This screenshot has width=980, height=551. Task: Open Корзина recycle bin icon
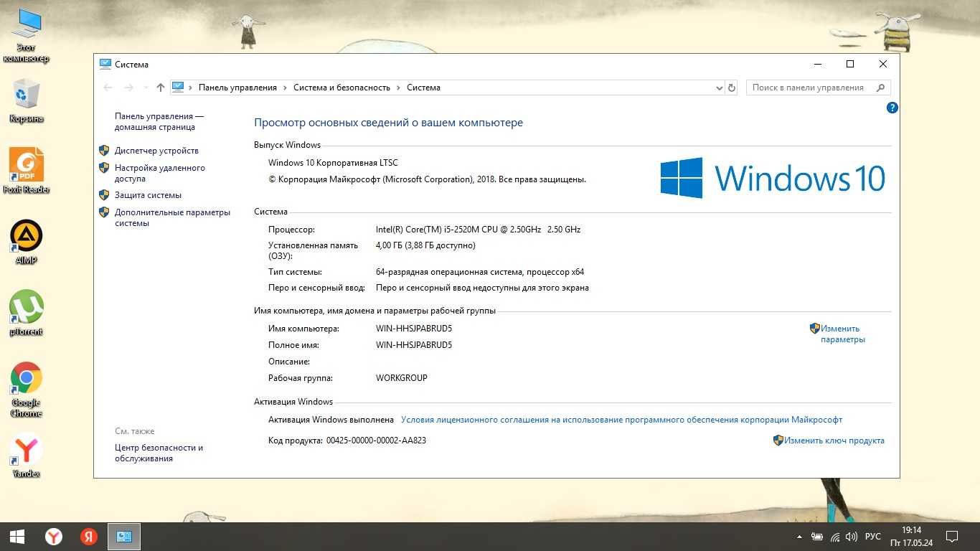[x=27, y=100]
